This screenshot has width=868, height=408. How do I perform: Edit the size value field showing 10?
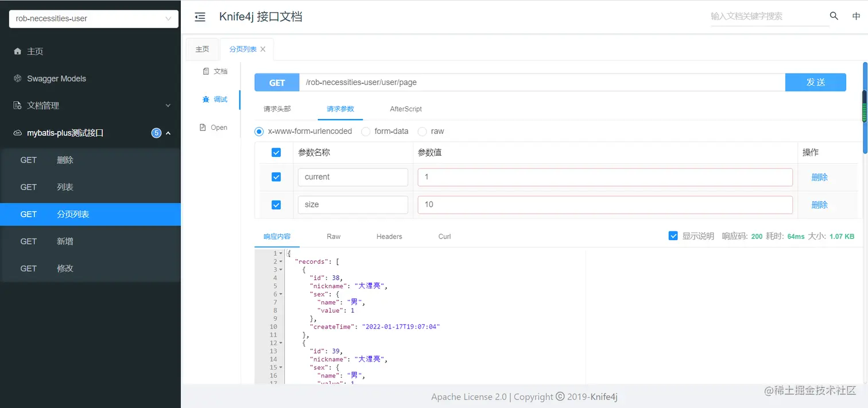[605, 205]
